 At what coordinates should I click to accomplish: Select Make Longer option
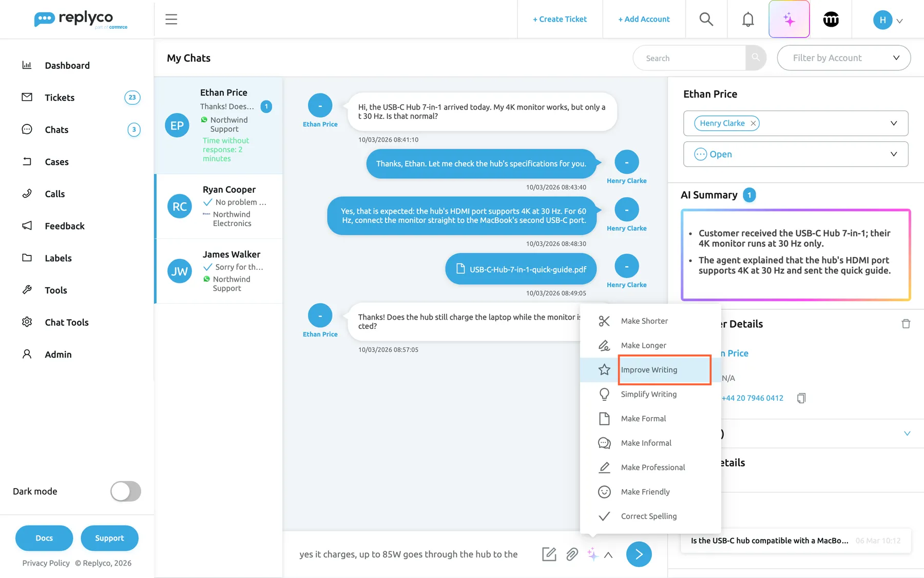tap(650, 345)
